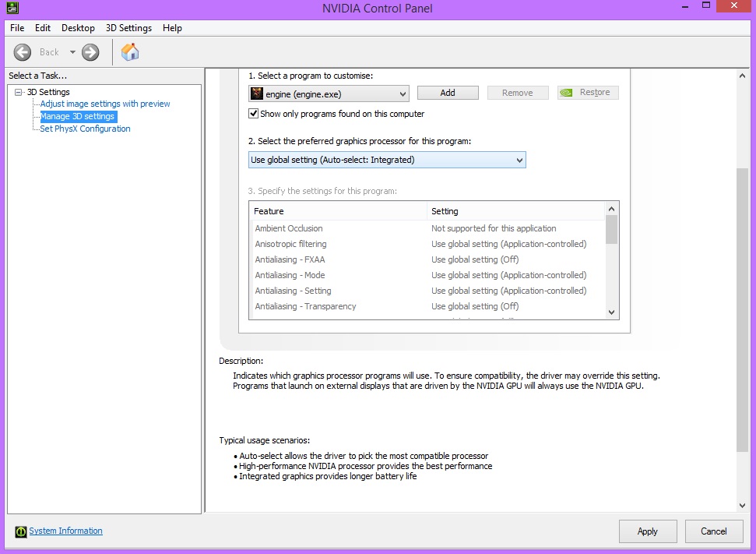Image resolution: width=756 pixels, height=554 pixels.
Task: Click the Back arrow icon
Action: tap(22, 52)
